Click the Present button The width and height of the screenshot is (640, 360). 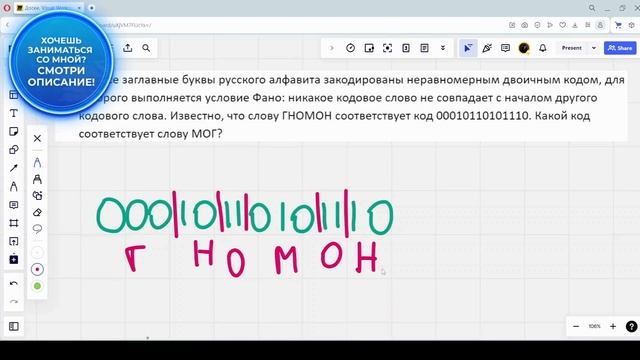(x=571, y=48)
